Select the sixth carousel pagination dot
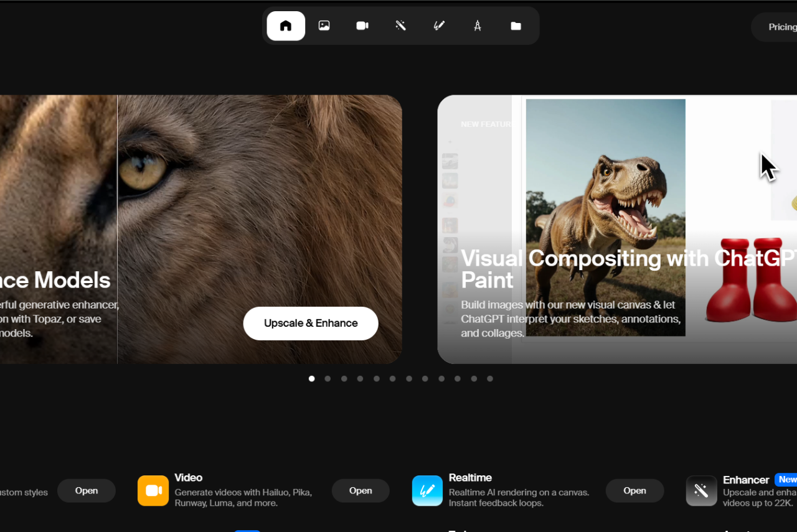This screenshot has height=532, width=797. (x=392, y=378)
